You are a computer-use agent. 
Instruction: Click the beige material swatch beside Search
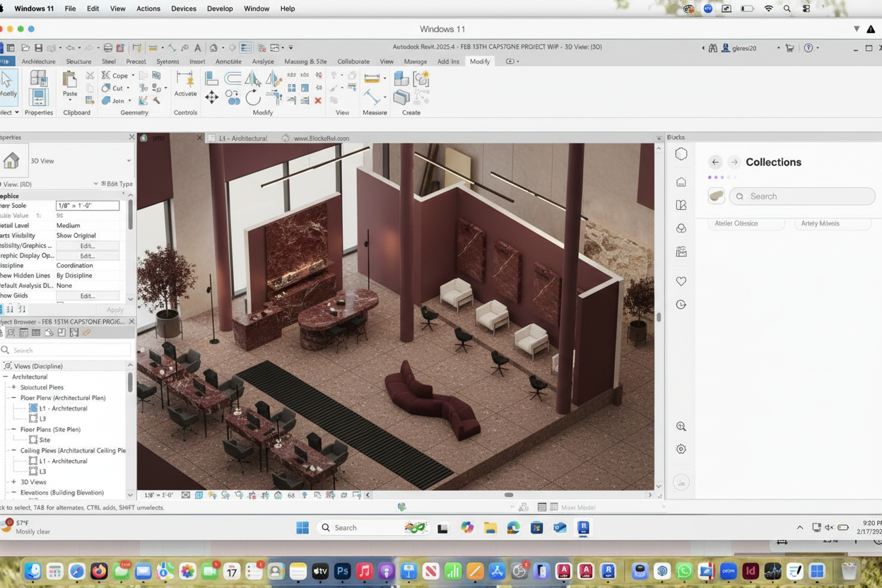716,196
